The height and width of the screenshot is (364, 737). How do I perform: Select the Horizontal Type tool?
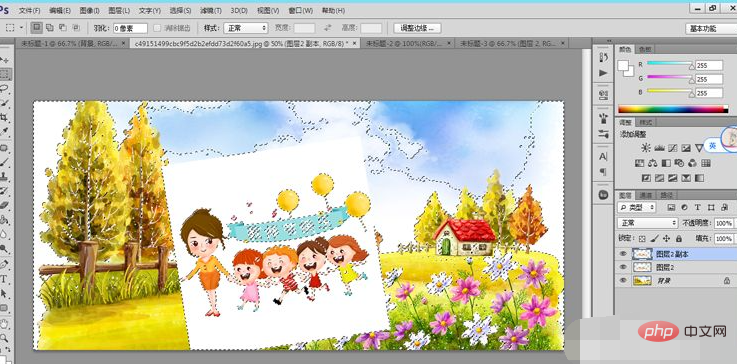coord(5,279)
